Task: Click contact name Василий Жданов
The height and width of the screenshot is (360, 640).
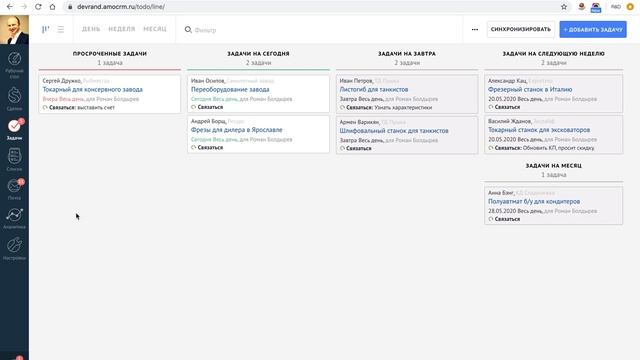Action: [510, 121]
